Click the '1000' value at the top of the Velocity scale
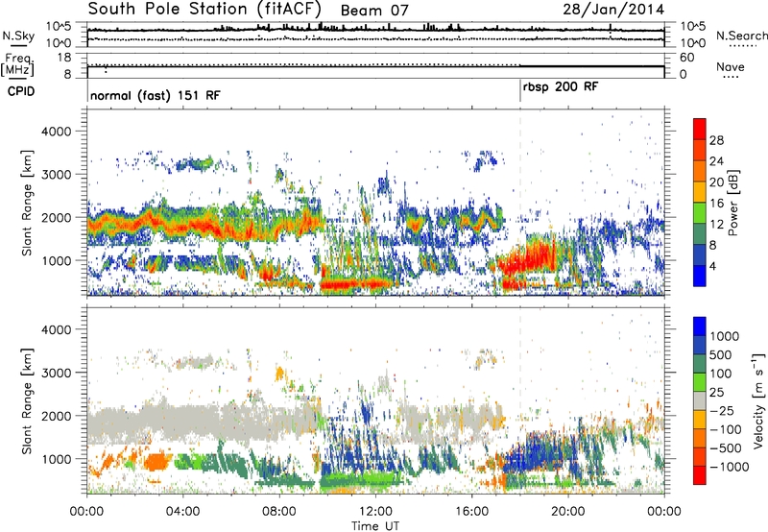 click(x=725, y=336)
